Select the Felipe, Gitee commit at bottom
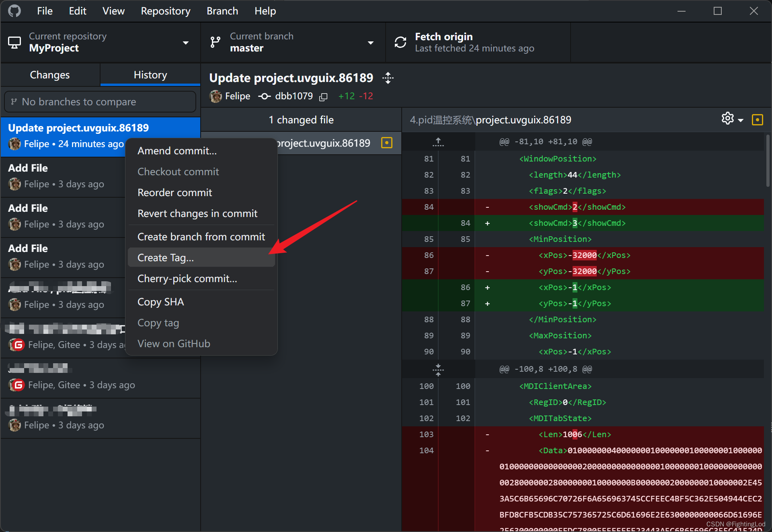Screen dimensions: 772x532 (x=101, y=378)
